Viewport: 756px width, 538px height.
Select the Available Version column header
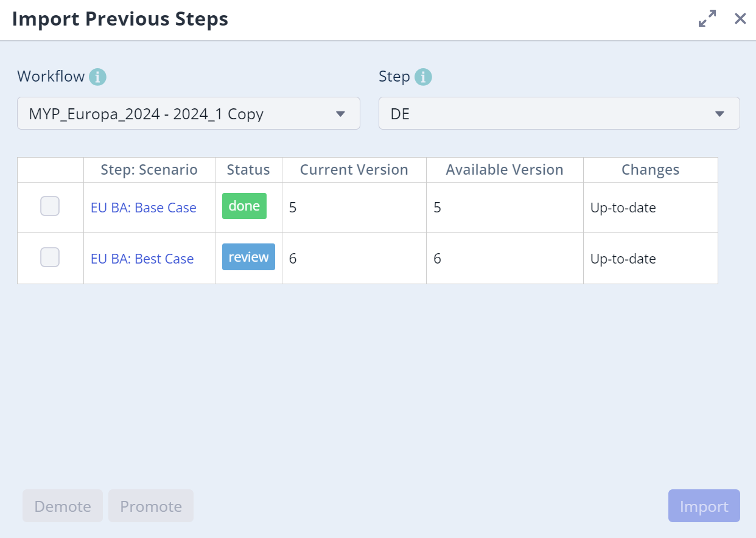505,170
